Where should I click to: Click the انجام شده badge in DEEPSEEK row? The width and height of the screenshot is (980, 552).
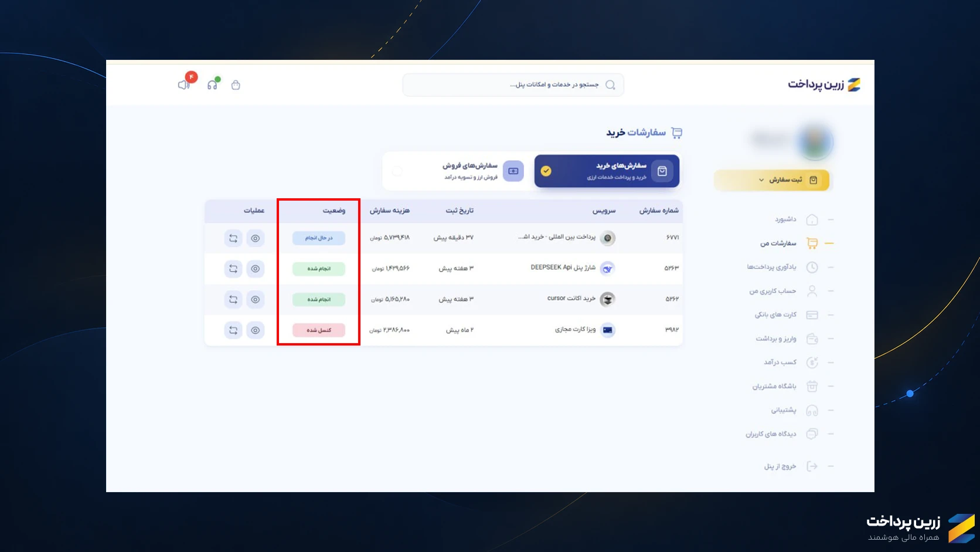point(319,269)
